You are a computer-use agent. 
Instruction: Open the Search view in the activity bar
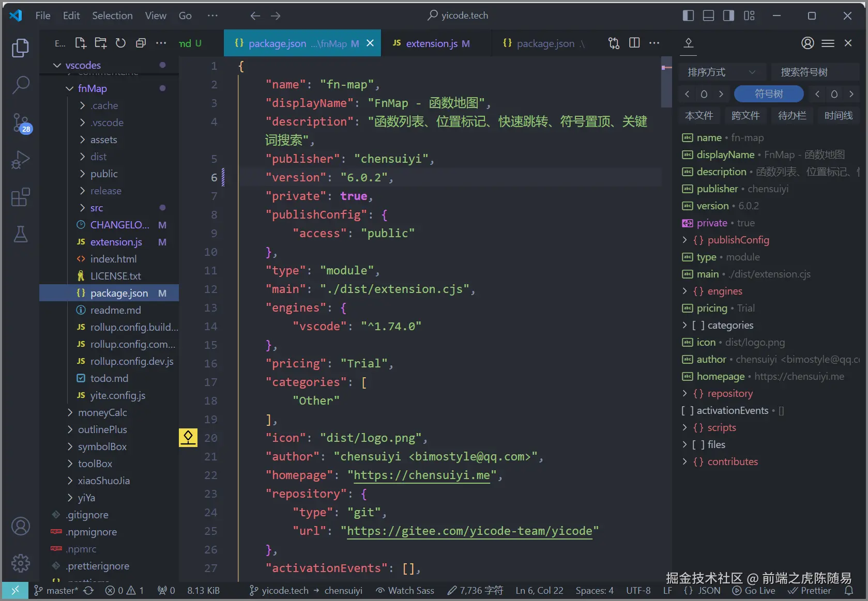pyautogui.click(x=21, y=84)
